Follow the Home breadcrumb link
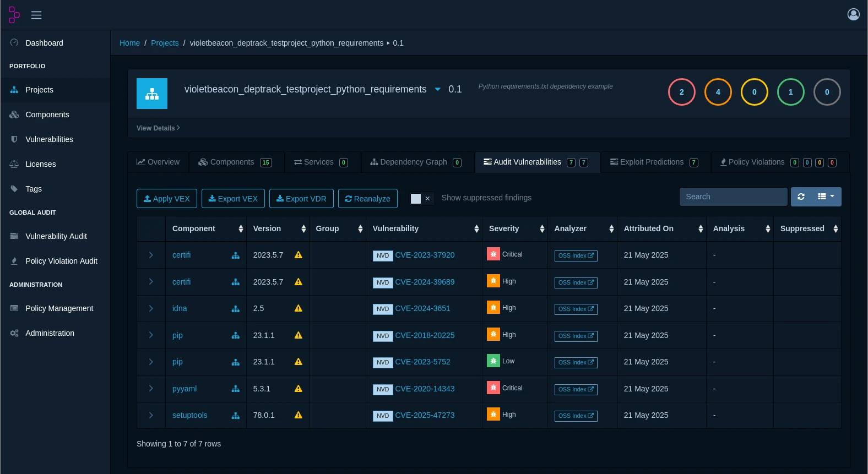The height and width of the screenshot is (474, 868). pos(129,43)
